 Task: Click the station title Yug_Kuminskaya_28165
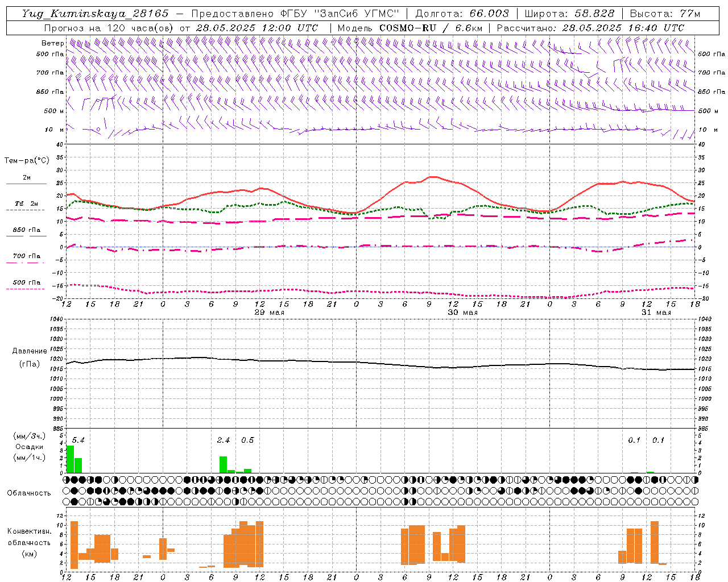click(x=96, y=14)
